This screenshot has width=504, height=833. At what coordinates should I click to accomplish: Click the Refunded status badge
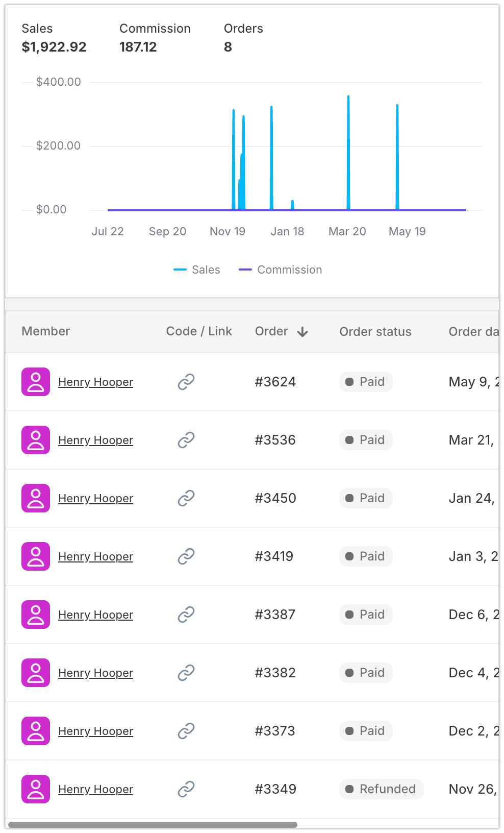tap(381, 789)
